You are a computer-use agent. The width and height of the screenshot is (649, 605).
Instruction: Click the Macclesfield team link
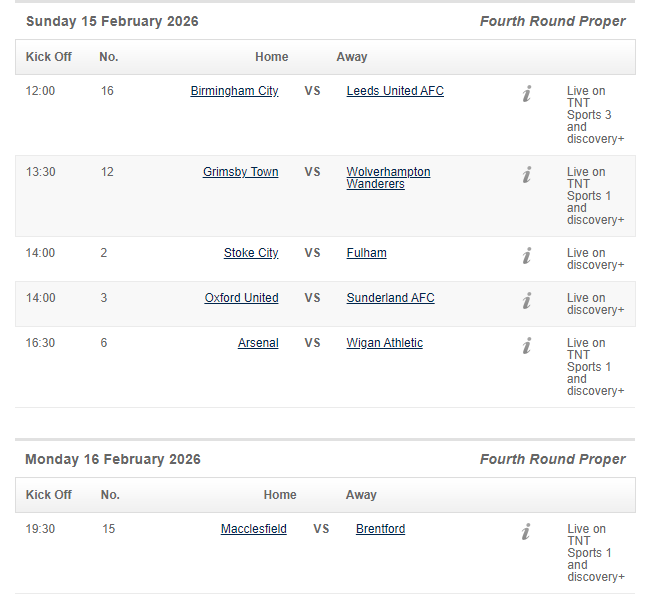pos(253,529)
